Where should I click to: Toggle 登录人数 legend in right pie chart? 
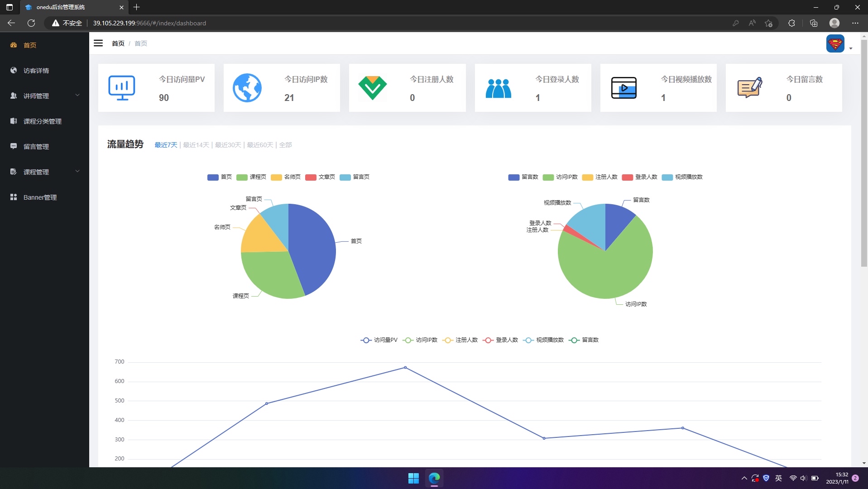click(639, 177)
